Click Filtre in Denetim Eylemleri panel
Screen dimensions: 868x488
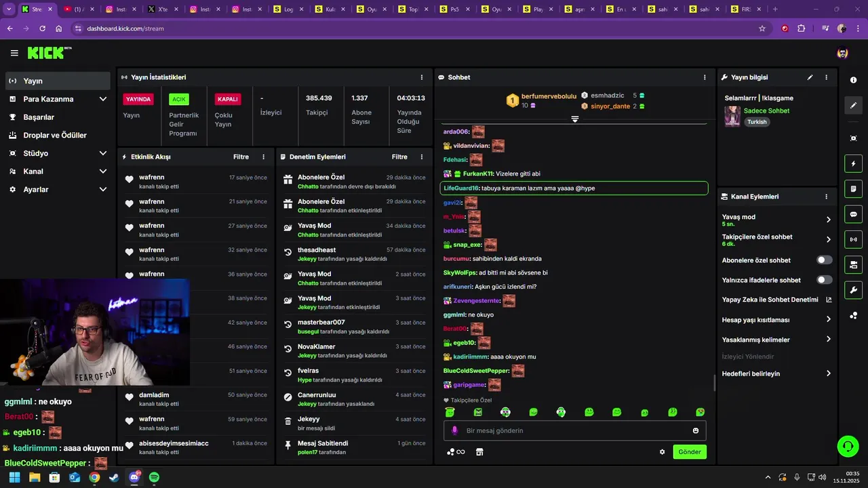pyautogui.click(x=399, y=157)
